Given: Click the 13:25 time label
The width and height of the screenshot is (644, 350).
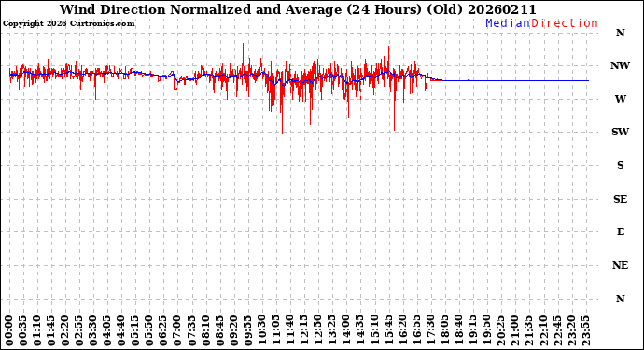Looking at the screenshot, I should pos(331,331).
